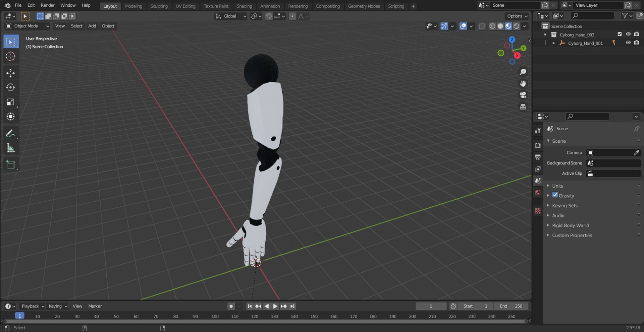Switch orthographic/perspective grid icon

tap(523, 107)
